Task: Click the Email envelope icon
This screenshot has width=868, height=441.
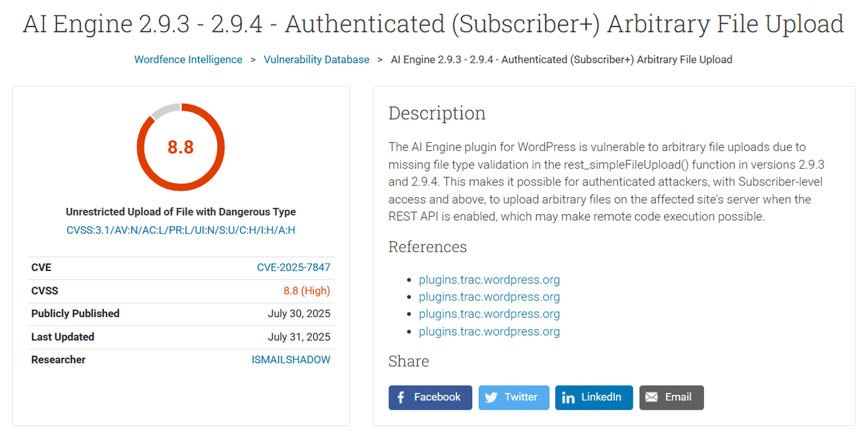Action: 652,398
